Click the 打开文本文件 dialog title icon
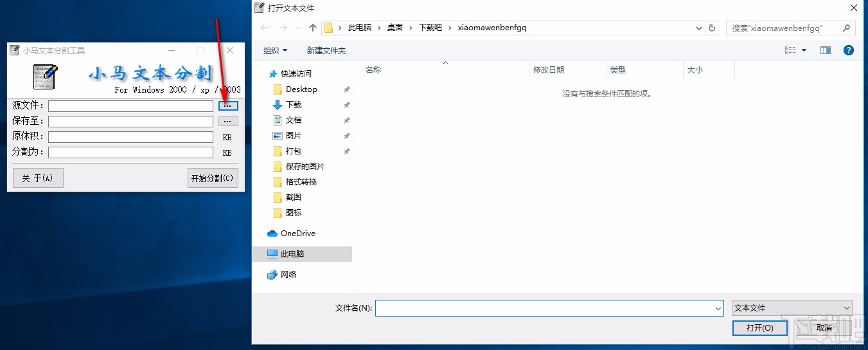This screenshot has height=350, width=868. click(x=259, y=8)
